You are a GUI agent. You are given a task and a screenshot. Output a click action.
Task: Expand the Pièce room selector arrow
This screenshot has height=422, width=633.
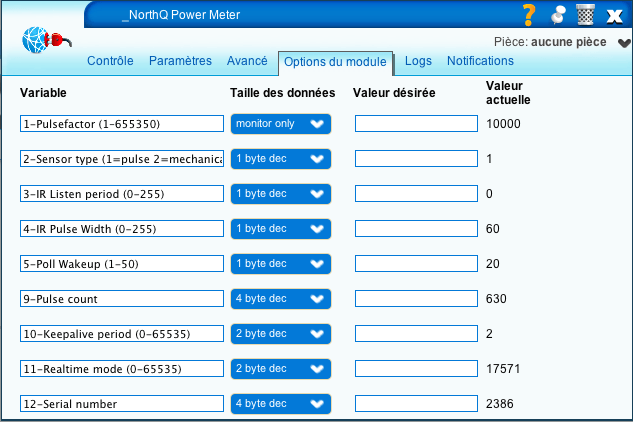coord(624,42)
